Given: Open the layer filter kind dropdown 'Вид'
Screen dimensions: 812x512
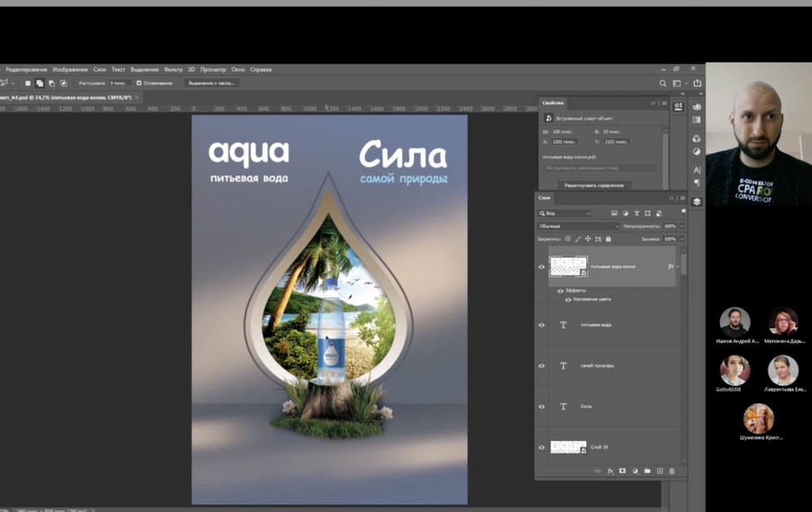Looking at the screenshot, I should 565,214.
